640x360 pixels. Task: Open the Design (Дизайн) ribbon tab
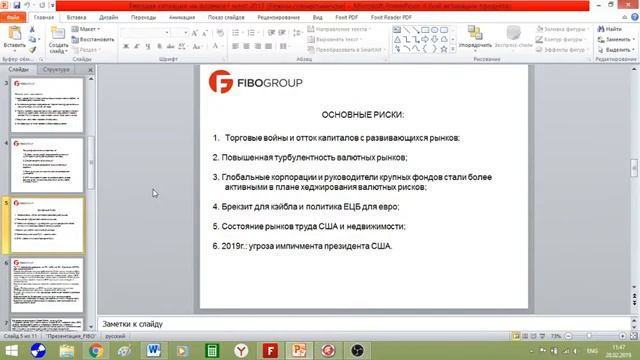(x=109, y=17)
